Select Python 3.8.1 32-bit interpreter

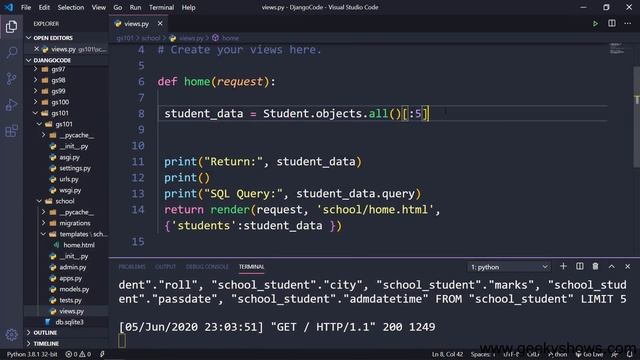point(32,354)
